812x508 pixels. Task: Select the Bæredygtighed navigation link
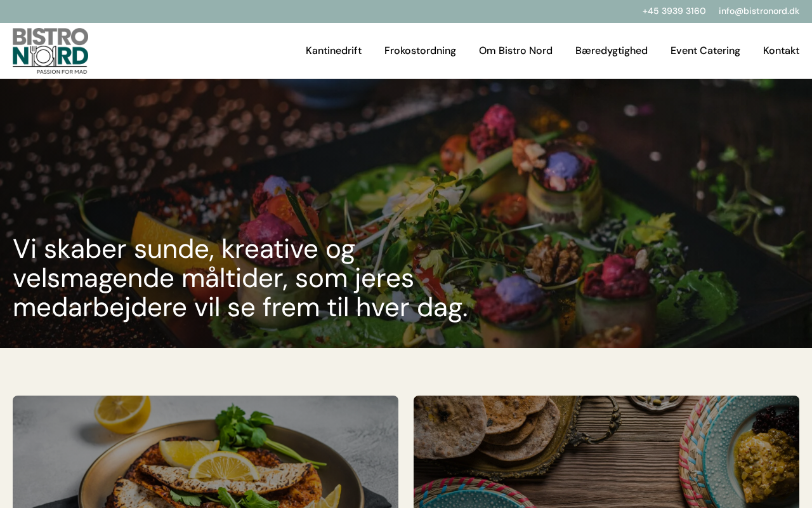click(x=612, y=51)
